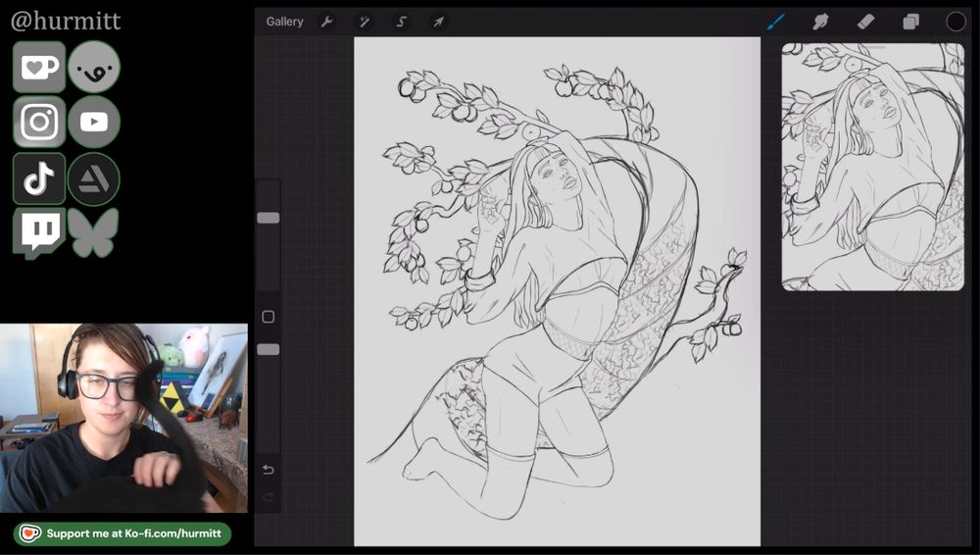Select the Eraser tool
Viewport: 980px width, 555px height.
(x=865, y=22)
